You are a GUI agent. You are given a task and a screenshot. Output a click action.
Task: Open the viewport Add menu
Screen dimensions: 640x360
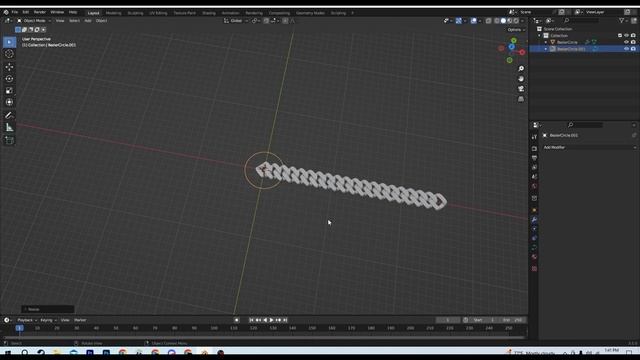tap(88, 21)
